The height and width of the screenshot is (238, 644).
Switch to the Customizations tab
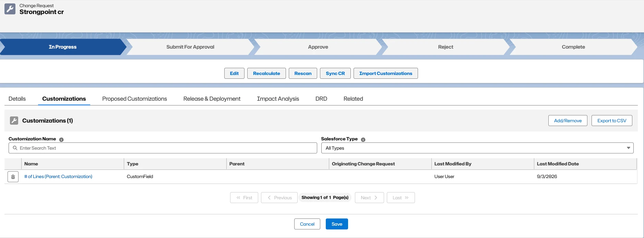click(x=64, y=99)
